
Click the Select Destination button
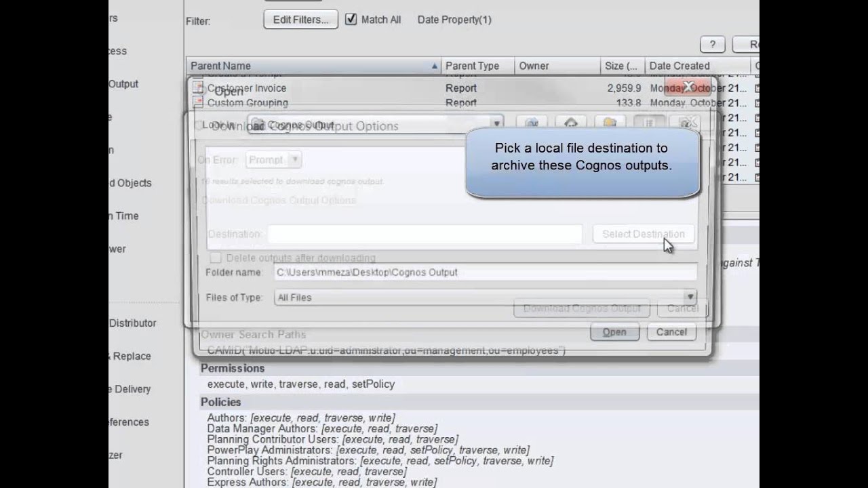click(644, 234)
